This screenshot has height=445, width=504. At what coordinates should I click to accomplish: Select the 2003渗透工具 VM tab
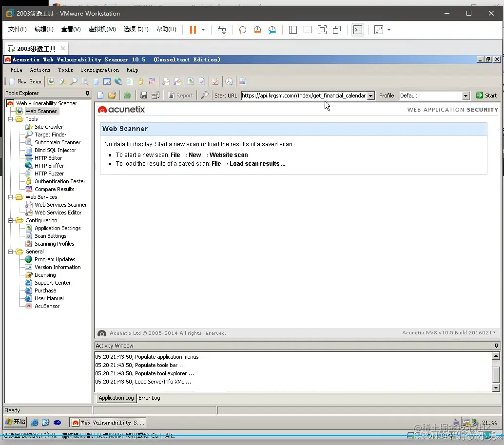point(36,49)
